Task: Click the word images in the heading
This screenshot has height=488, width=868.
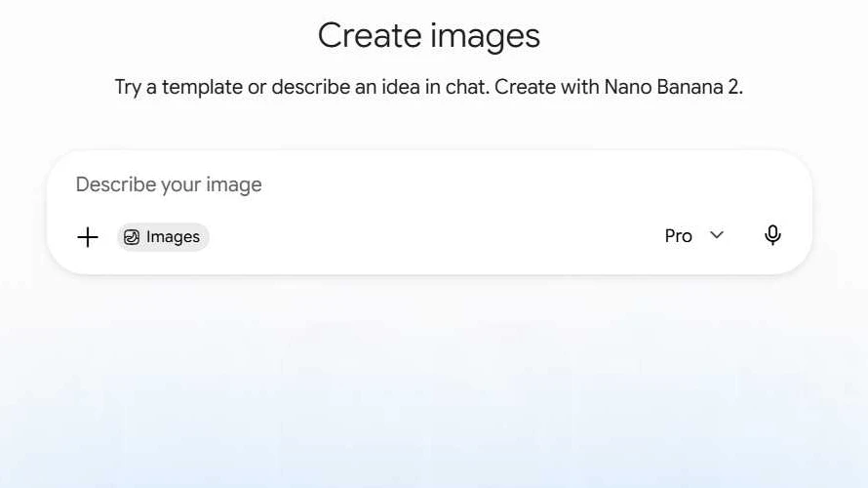Action: [485, 37]
